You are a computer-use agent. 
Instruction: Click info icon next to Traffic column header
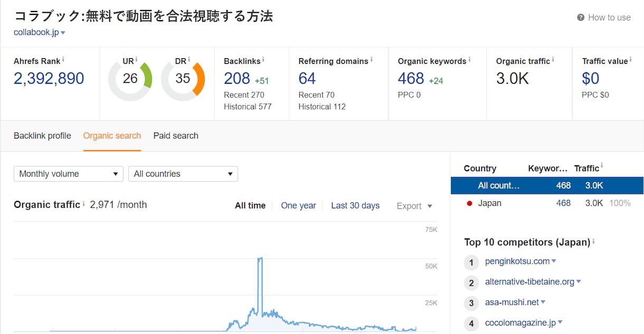click(602, 167)
